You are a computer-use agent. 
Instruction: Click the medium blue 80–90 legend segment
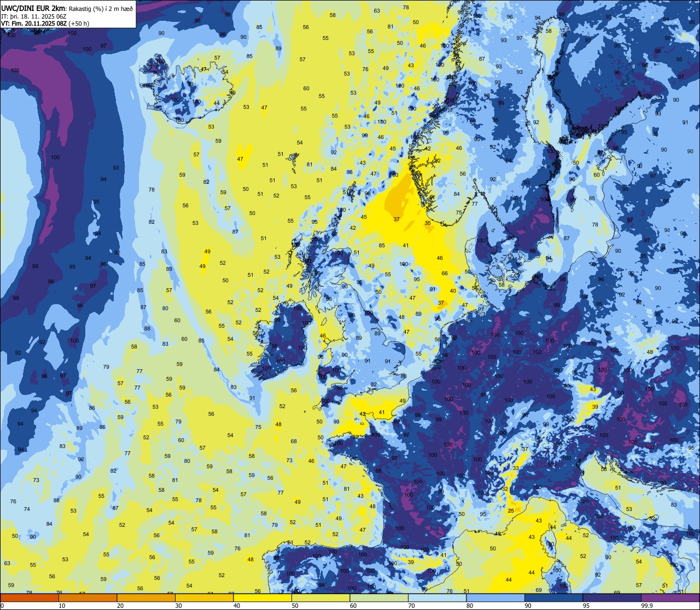point(495,597)
